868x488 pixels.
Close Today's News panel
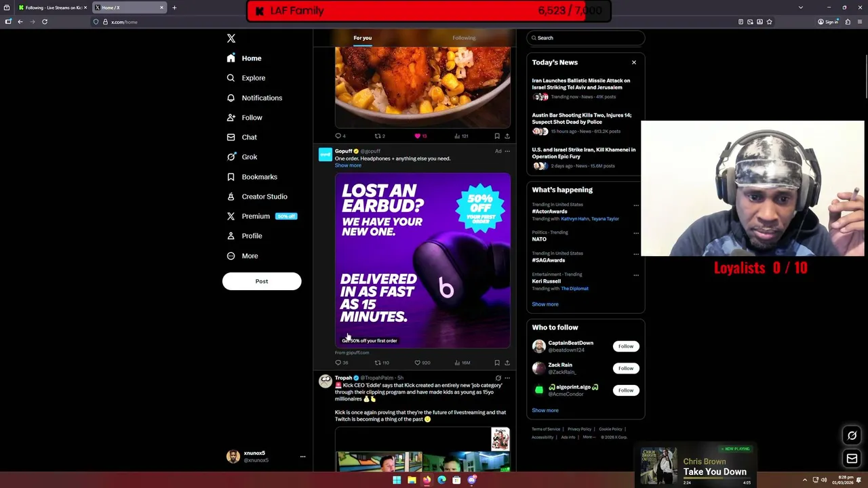click(x=634, y=62)
